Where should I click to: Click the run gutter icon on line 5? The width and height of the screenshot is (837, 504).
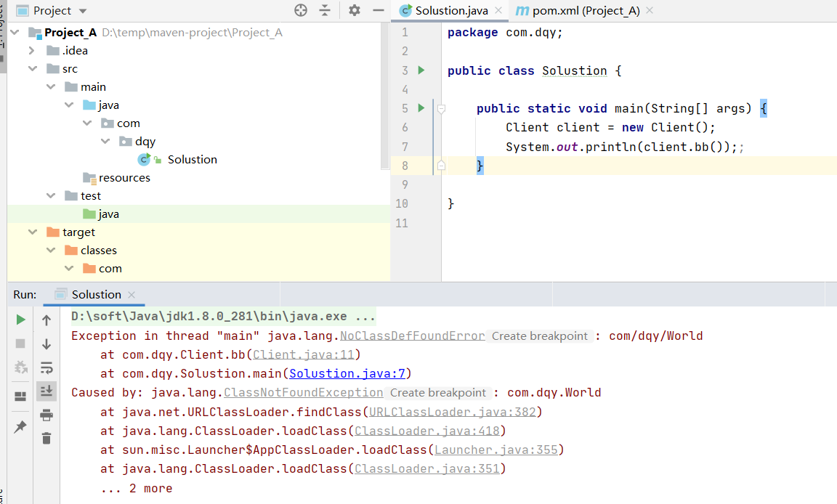click(421, 108)
